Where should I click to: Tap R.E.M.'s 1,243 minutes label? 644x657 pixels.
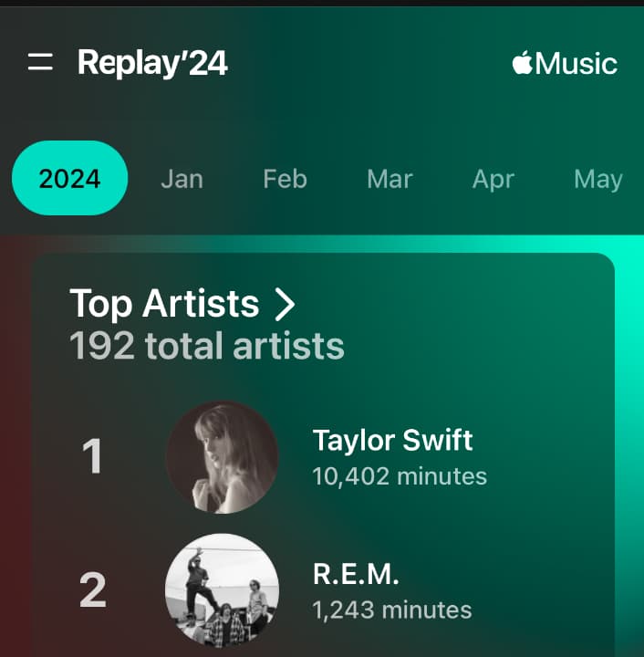pos(391,610)
